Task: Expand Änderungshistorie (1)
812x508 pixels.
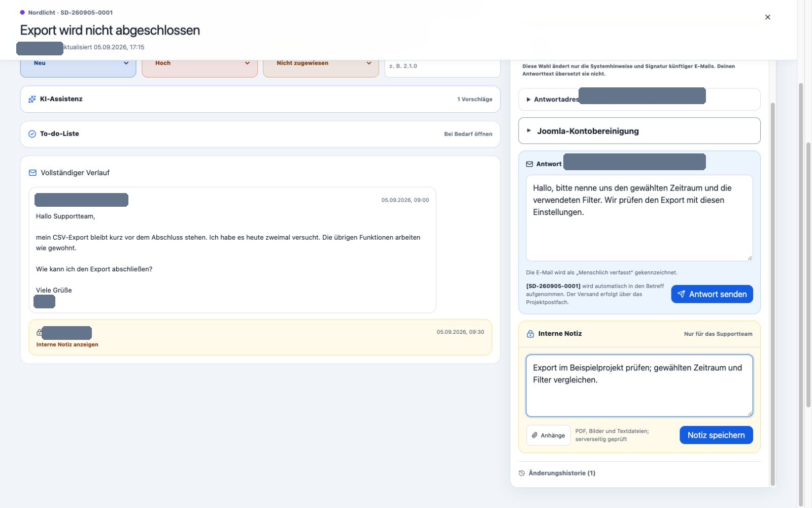Action: click(562, 473)
